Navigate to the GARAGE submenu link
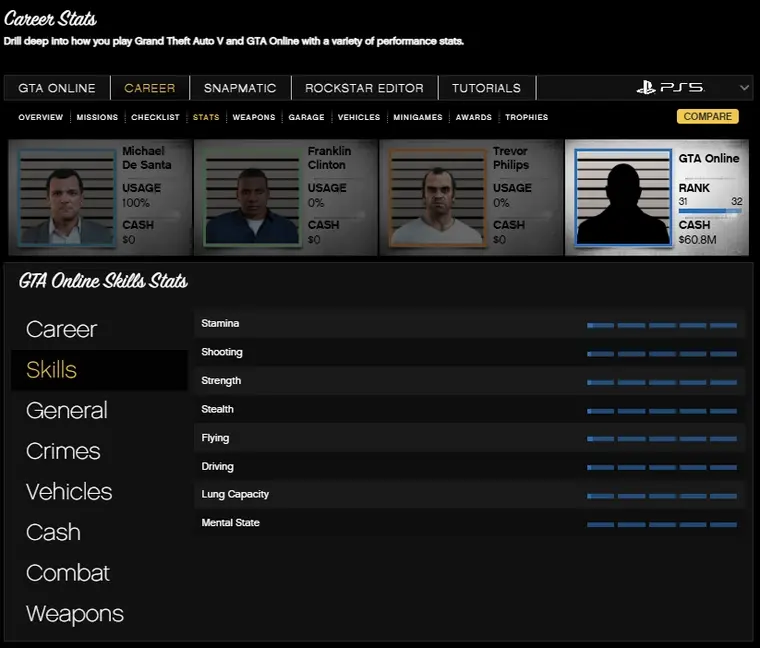The image size is (760, 648). [x=306, y=117]
